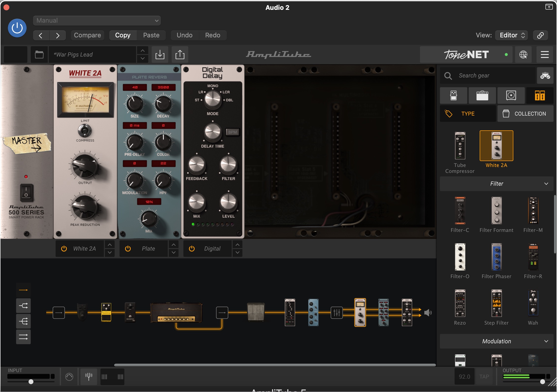This screenshot has height=392, width=557.
Task: Click the Paste button
Action: pos(151,35)
